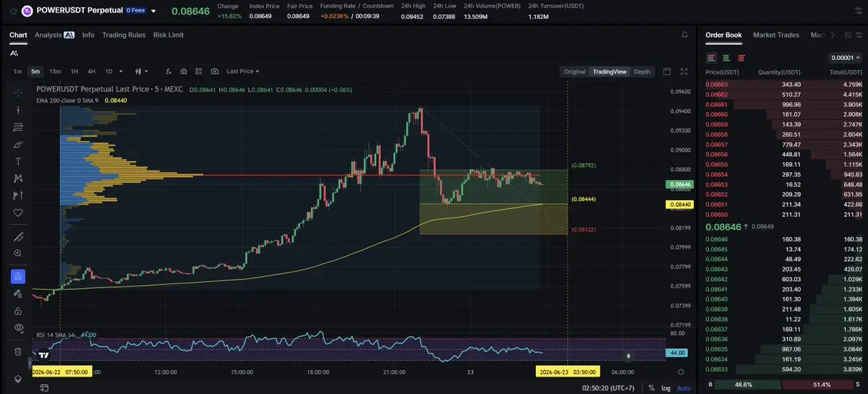868x394 pixels.
Task: Click the AI icon below Chart tab
Action: pyautogui.click(x=14, y=53)
